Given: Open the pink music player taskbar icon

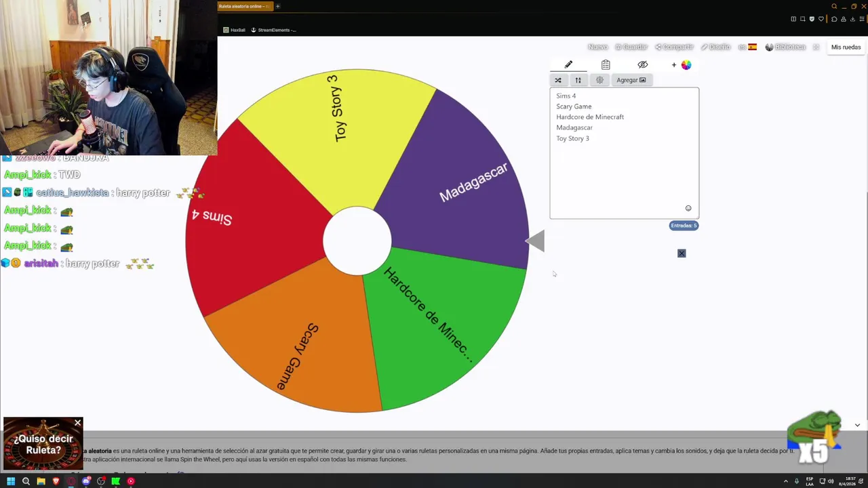Looking at the screenshot, I should point(131,481).
